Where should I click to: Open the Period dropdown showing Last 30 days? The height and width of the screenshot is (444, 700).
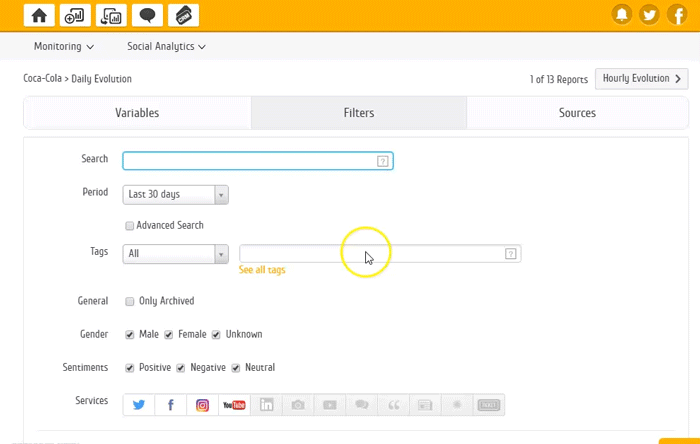176,194
